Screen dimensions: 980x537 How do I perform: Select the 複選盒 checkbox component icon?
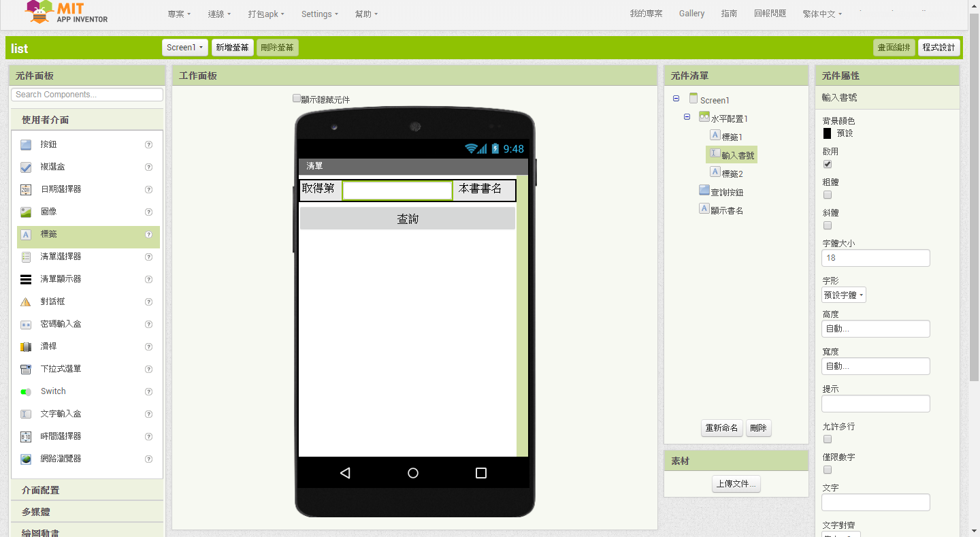click(x=26, y=167)
